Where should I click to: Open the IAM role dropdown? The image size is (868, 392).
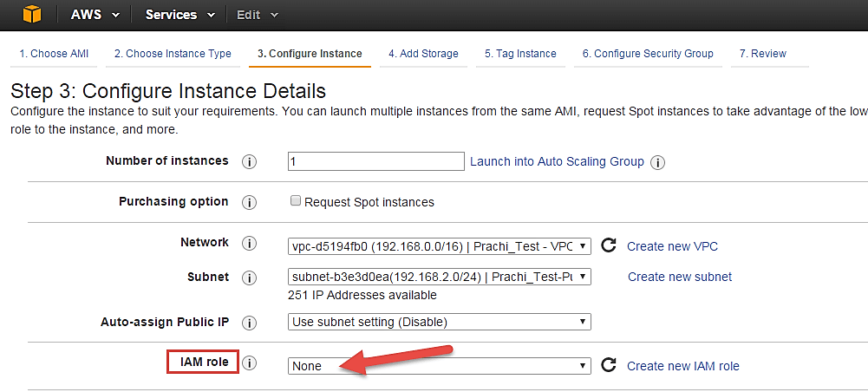pos(440,366)
